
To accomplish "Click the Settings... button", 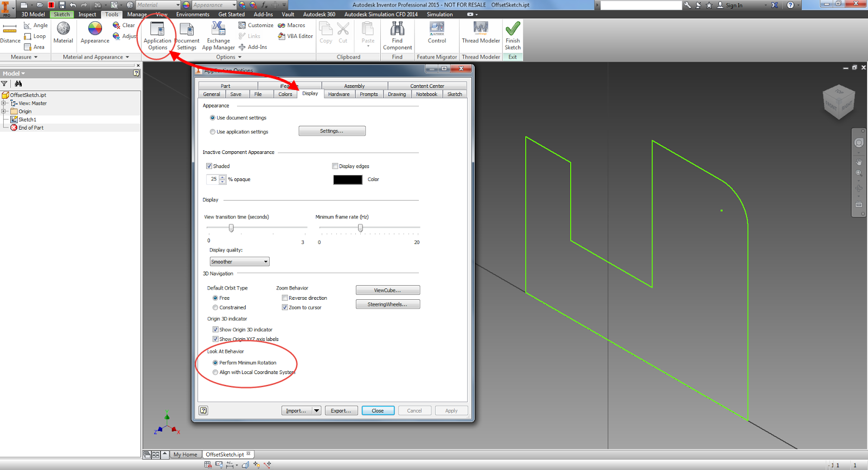I will pyautogui.click(x=331, y=131).
